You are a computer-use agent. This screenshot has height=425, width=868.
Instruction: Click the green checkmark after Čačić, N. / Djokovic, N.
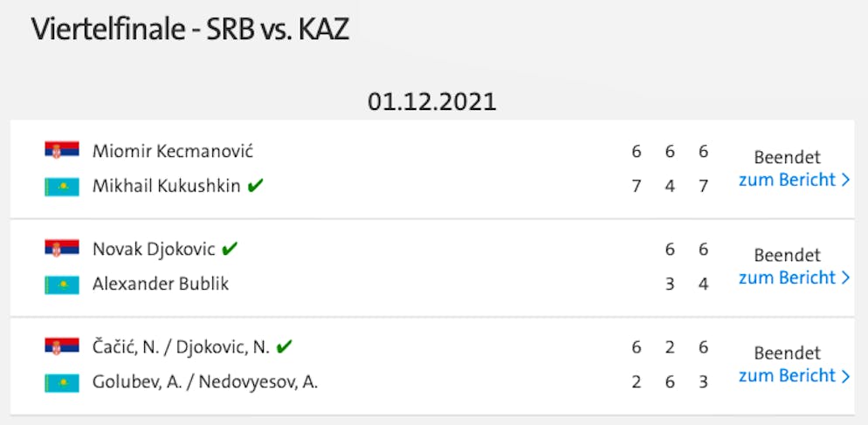(x=284, y=347)
